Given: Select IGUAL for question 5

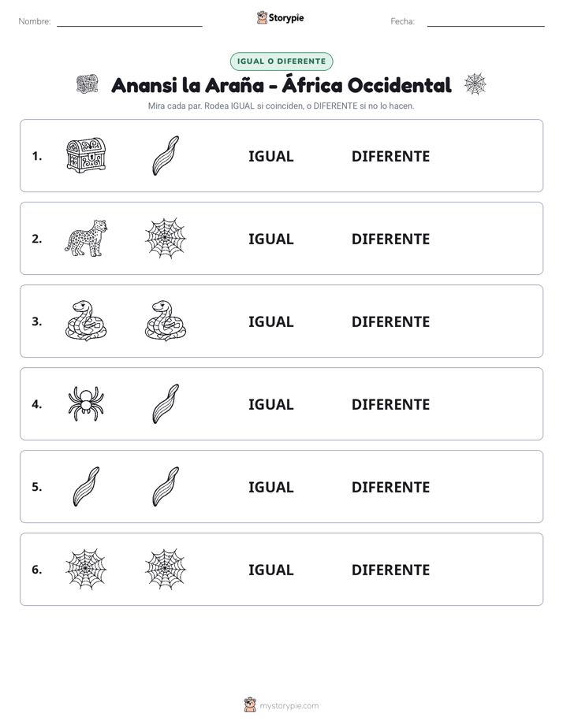Looking at the screenshot, I should (x=270, y=487).
